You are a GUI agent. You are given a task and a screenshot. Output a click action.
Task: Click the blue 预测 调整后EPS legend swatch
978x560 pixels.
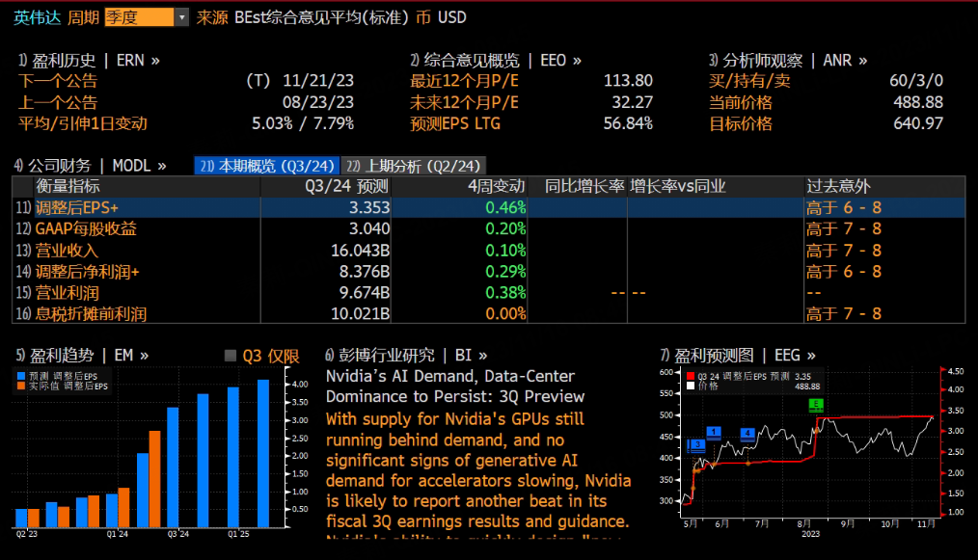[x=21, y=376]
